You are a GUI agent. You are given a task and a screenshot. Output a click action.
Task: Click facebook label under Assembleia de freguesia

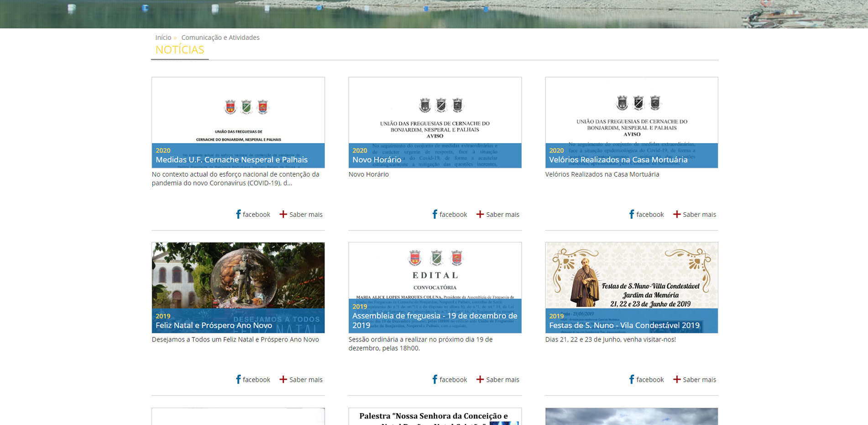[x=453, y=380]
